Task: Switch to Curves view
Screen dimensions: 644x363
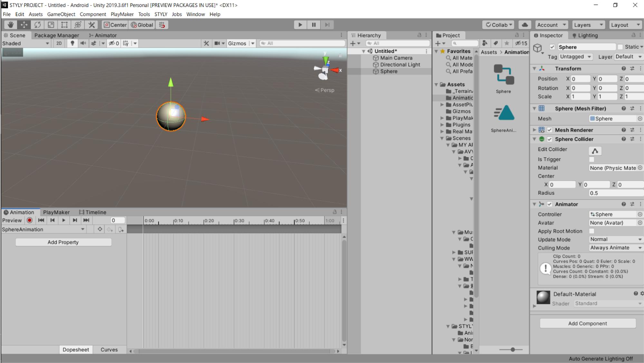Action: [x=109, y=350]
